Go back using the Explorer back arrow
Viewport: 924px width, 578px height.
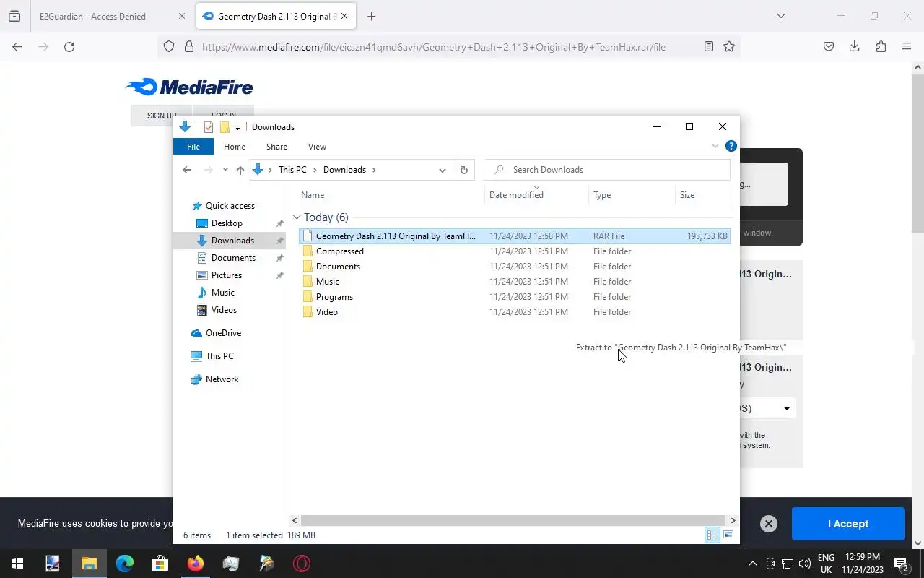187,170
